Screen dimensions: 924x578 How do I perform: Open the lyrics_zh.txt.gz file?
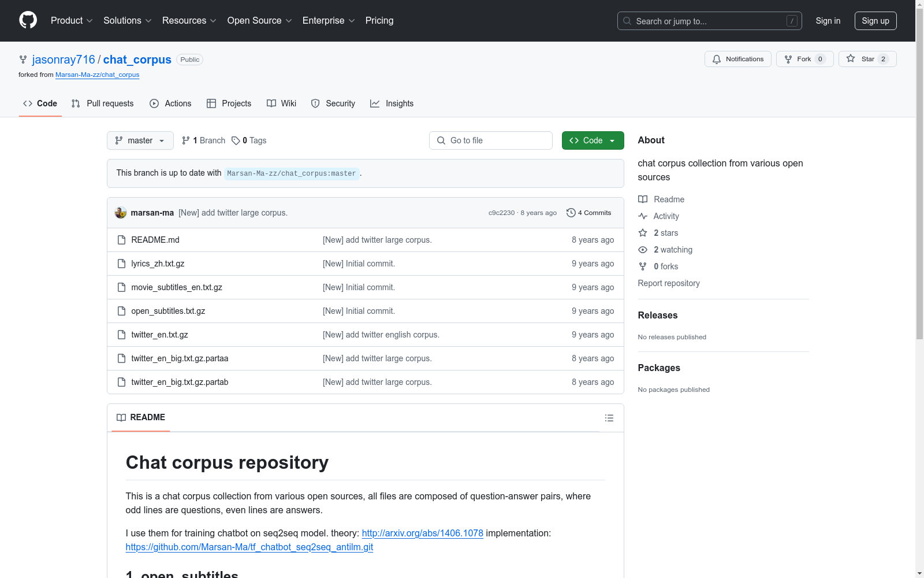[x=158, y=264]
